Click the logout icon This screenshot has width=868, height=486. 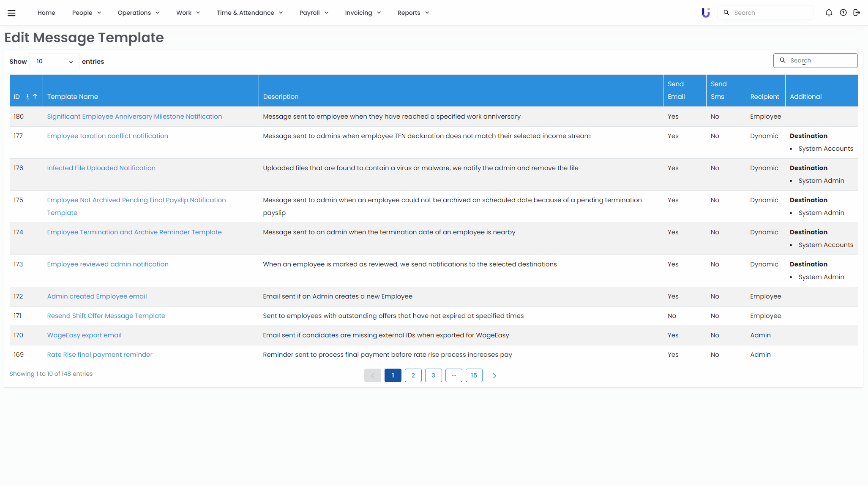[x=857, y=13]
